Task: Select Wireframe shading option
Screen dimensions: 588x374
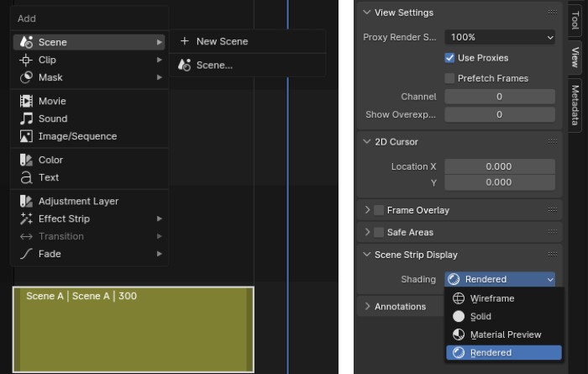Action: 504,298
